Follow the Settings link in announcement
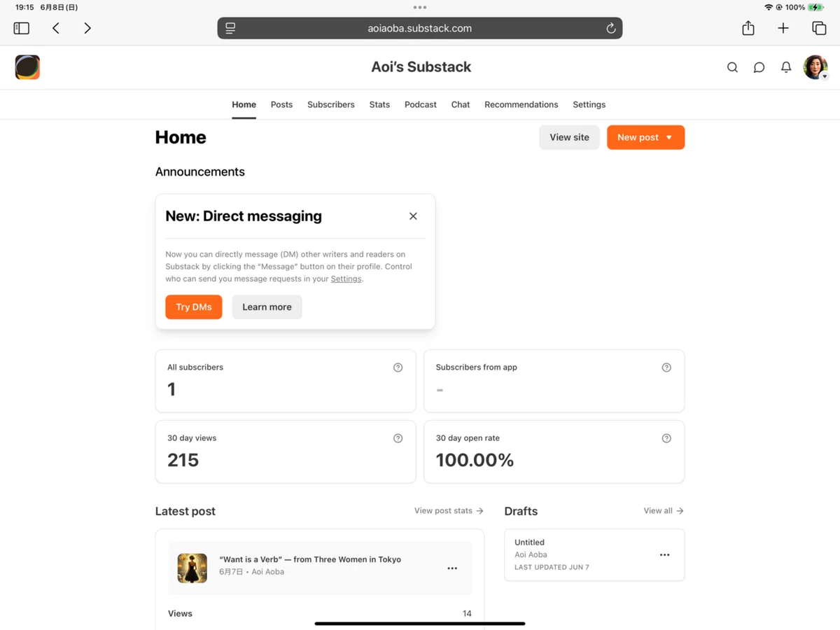The height and width of the screenshot is (630, 840). (346, 279)
